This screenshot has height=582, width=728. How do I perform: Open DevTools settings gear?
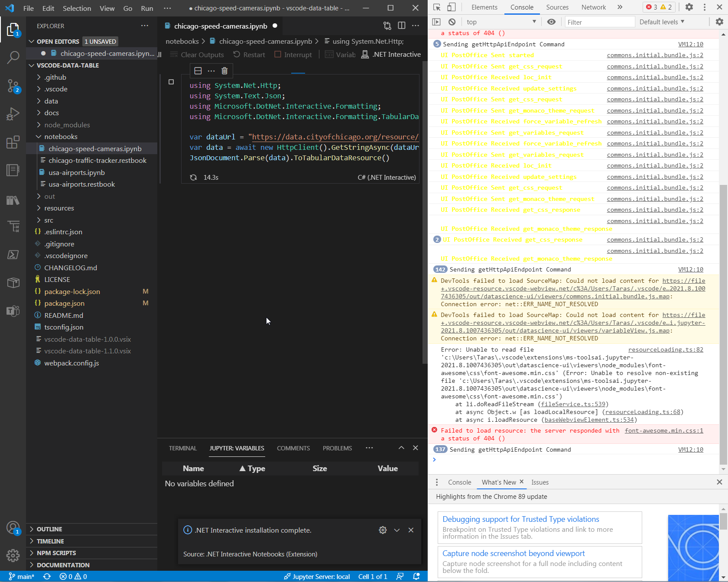689,7
